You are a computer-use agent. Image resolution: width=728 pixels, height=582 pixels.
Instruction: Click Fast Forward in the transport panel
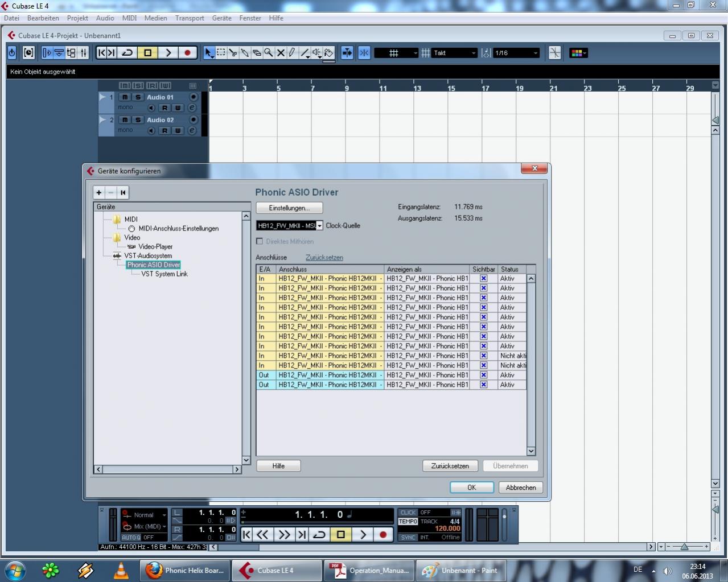click(x=284, y=534)
